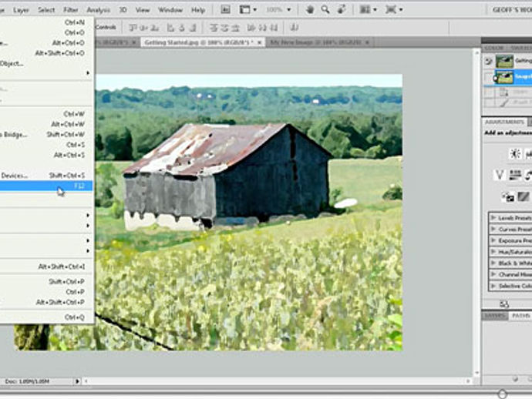Click the first align icon in options bar
The height and width of the screenshot is (399, 532).
coord(133,28)
